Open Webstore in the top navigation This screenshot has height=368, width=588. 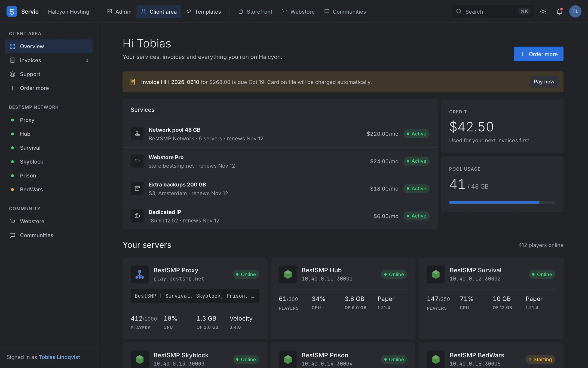pyautogui.click(x=298, y=11)
